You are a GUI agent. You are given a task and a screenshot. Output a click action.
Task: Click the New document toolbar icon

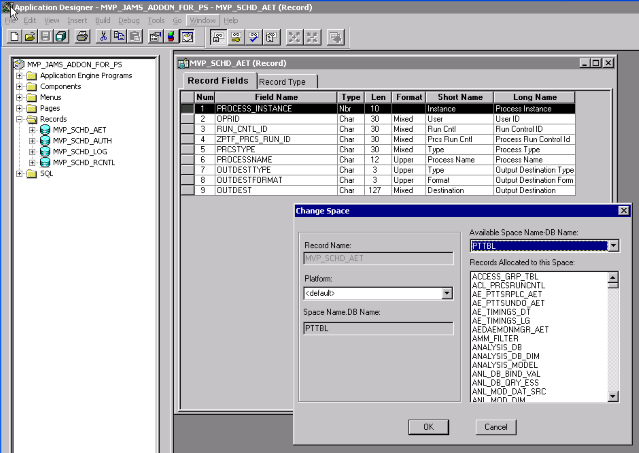click(14, 37)
